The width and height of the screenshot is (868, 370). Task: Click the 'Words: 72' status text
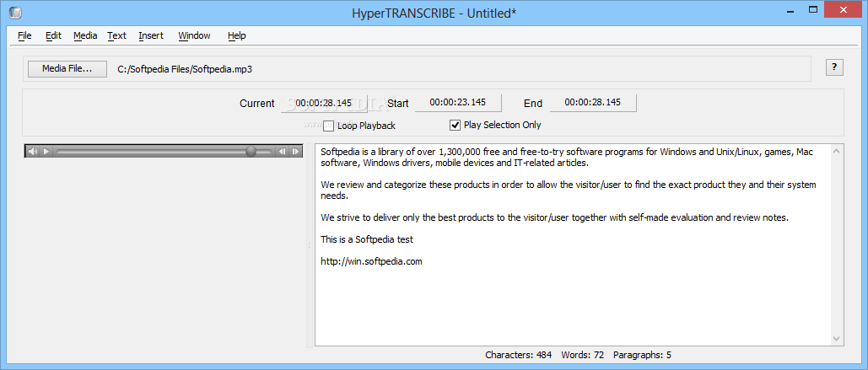click(582, 355)
